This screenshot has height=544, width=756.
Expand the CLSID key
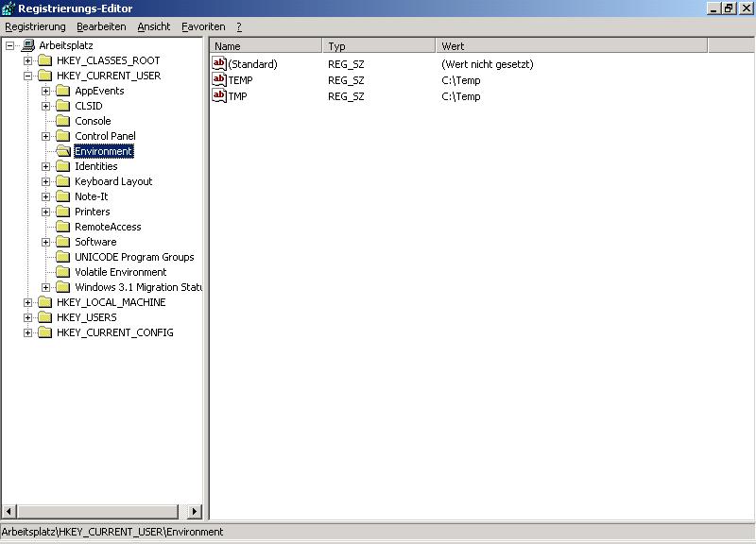[x=45, y=106]
